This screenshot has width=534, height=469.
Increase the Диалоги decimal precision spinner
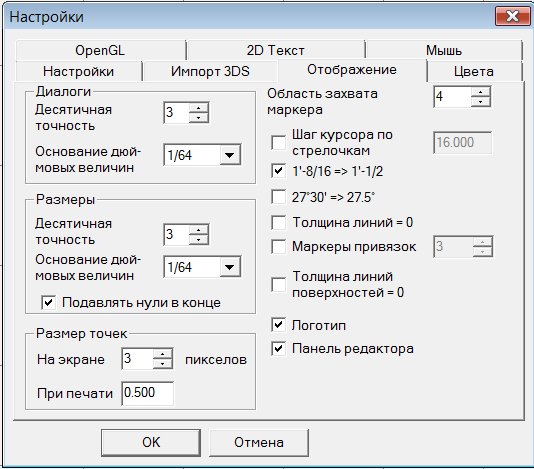pyautogui.click(x=199, y=108)
